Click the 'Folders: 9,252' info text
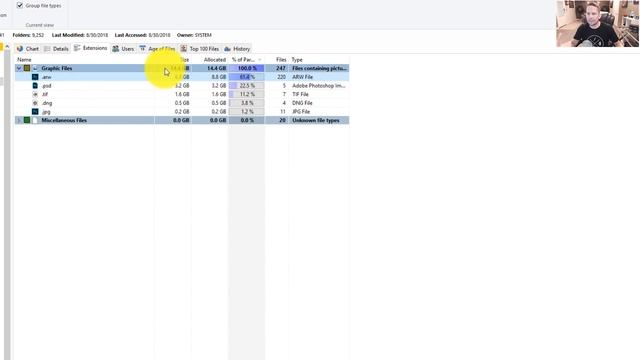 (x=28, y=35)
